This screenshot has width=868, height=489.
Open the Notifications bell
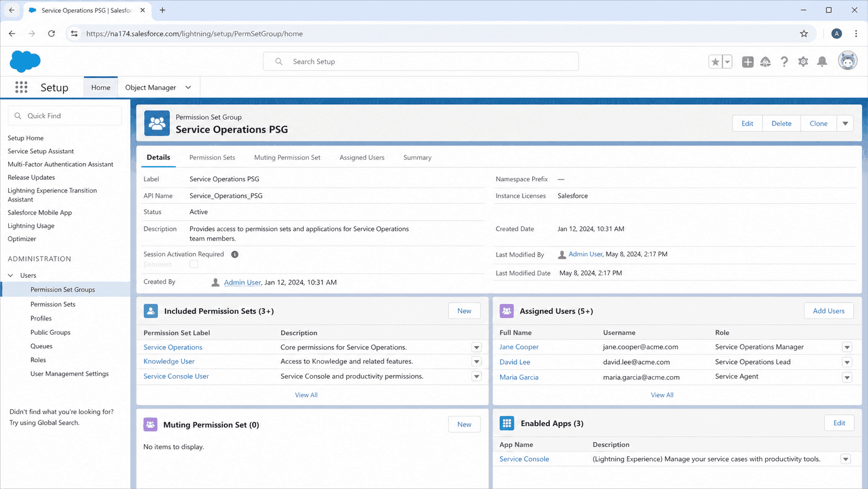pyautogui.click(x=822, y=62)
